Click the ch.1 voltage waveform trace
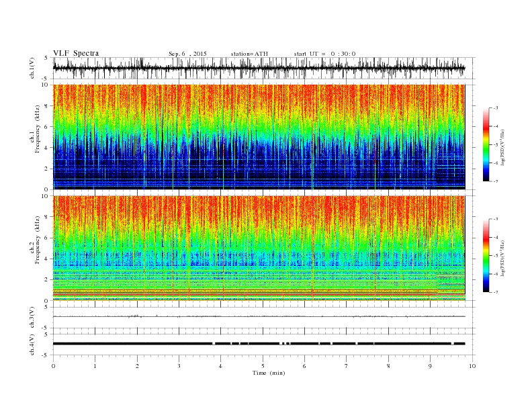Image resolution: width=532 pixels, height=411 pixels. click(259, 68)
